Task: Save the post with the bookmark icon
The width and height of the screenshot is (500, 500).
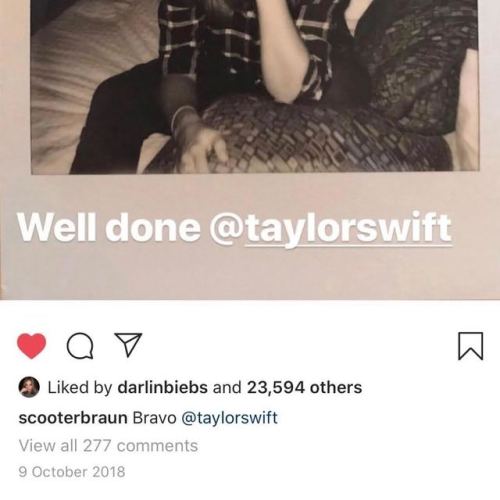Action: 470,346
